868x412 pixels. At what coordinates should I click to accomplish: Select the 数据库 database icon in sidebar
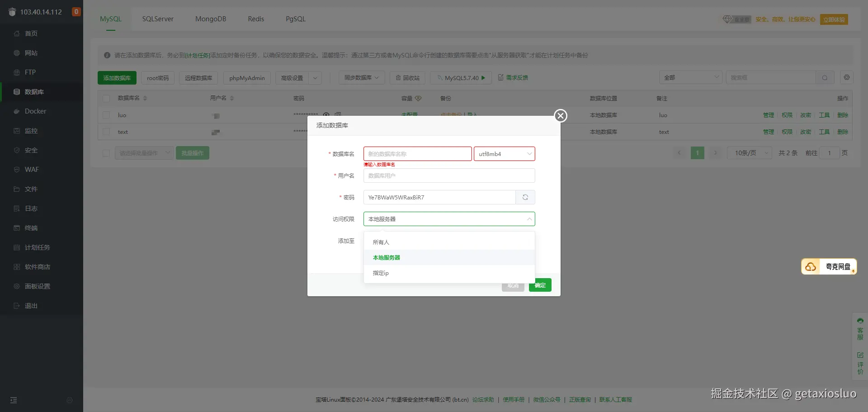(17, 92)
